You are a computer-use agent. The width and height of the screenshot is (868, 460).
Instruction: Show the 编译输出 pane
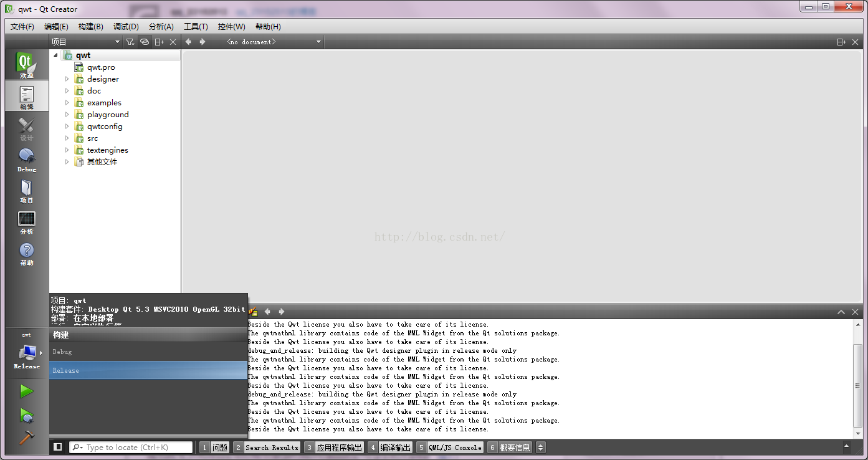(x=390, y=448)
